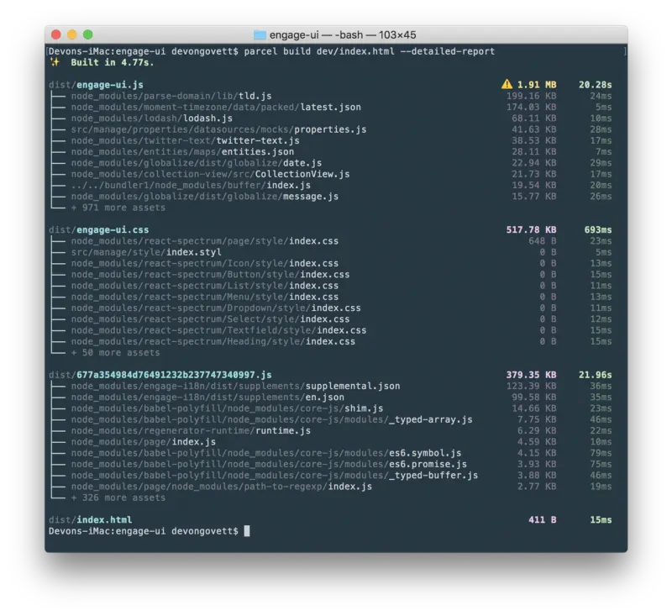Click the '693ms' time value

[x=598, y=229]
